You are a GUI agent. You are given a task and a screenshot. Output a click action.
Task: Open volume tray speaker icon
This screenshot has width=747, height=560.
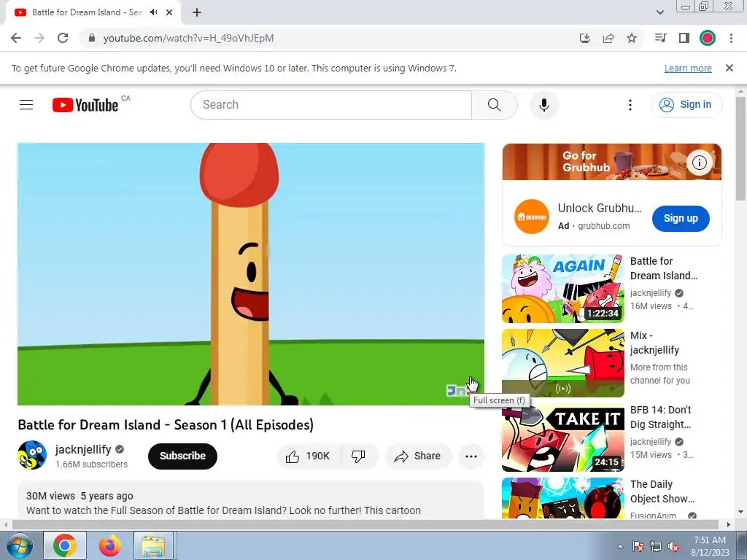click(673, 546)
